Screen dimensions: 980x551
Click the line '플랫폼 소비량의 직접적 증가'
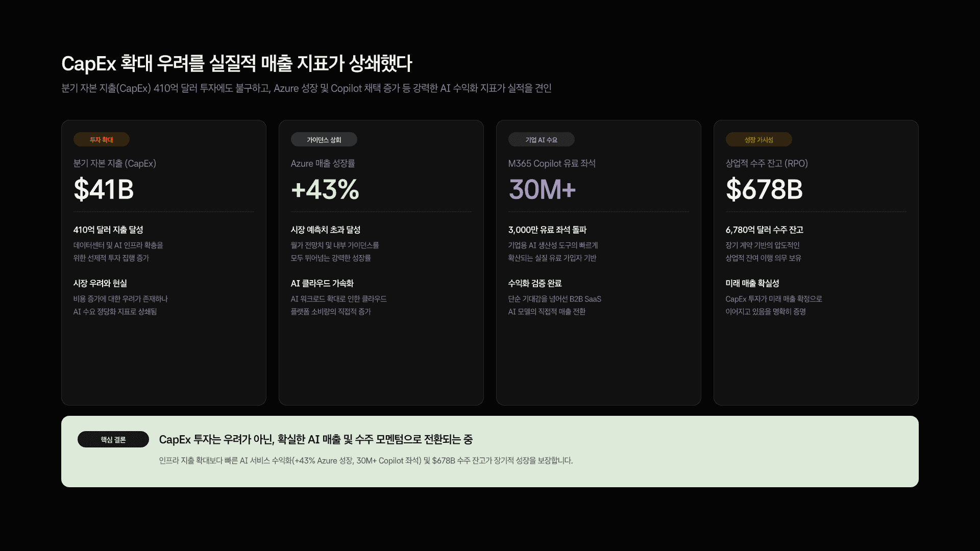331,312
